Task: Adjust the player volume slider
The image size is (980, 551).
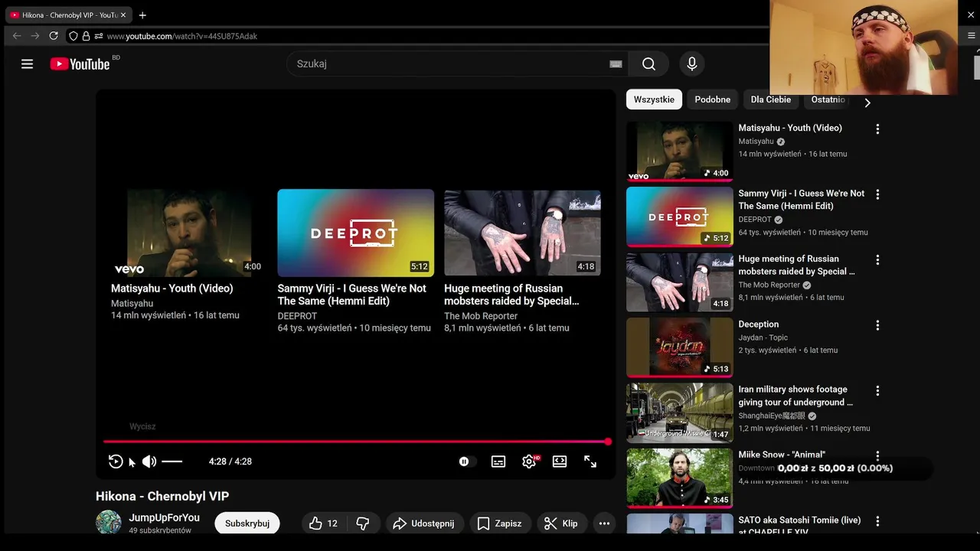Action: [172, 461]
